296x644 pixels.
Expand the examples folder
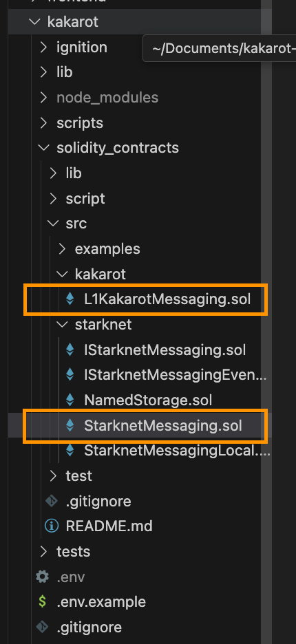pos(62,249)
